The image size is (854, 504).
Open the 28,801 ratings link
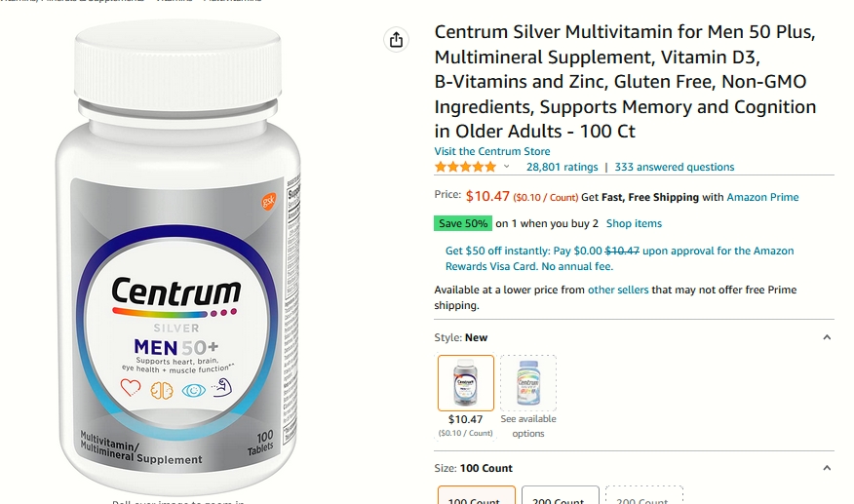pos(562,167)
